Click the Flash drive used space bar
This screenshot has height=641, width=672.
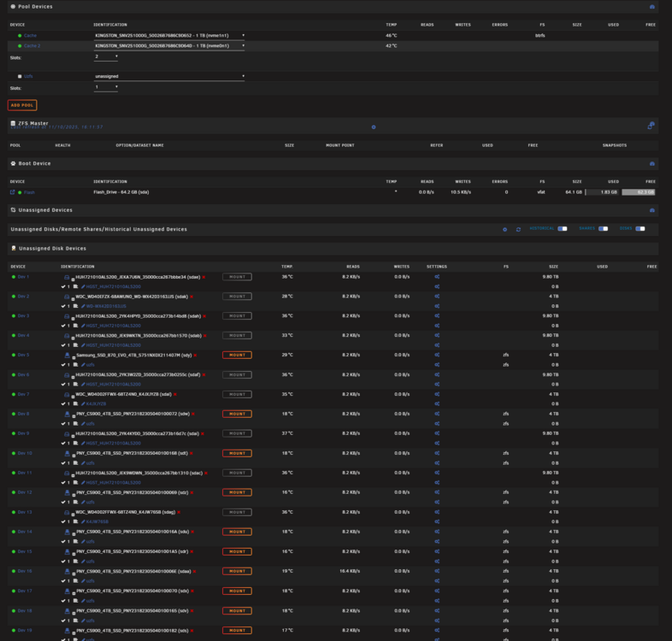(602, 192)
